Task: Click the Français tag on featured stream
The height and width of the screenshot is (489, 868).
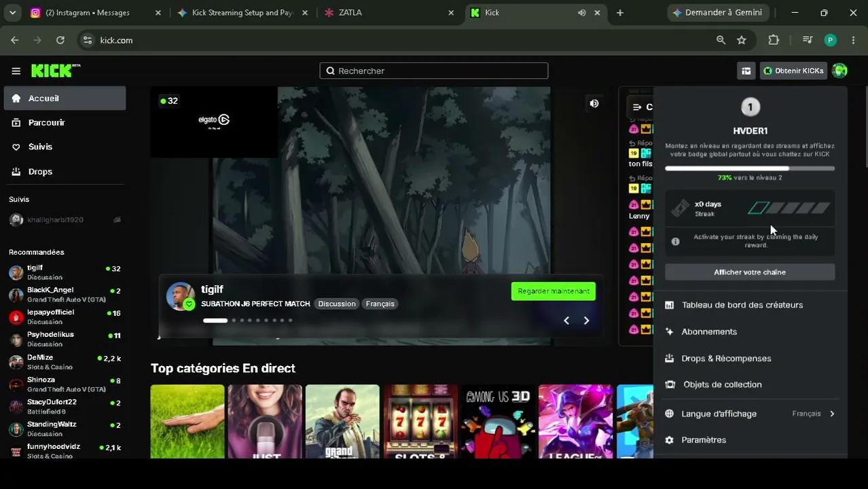Action: tap(380, 304)
